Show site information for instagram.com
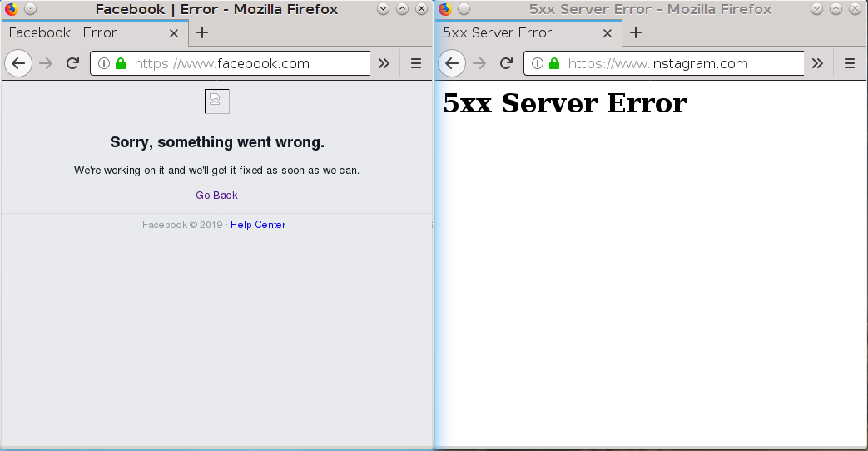868x451 pixels. point(537,63)
